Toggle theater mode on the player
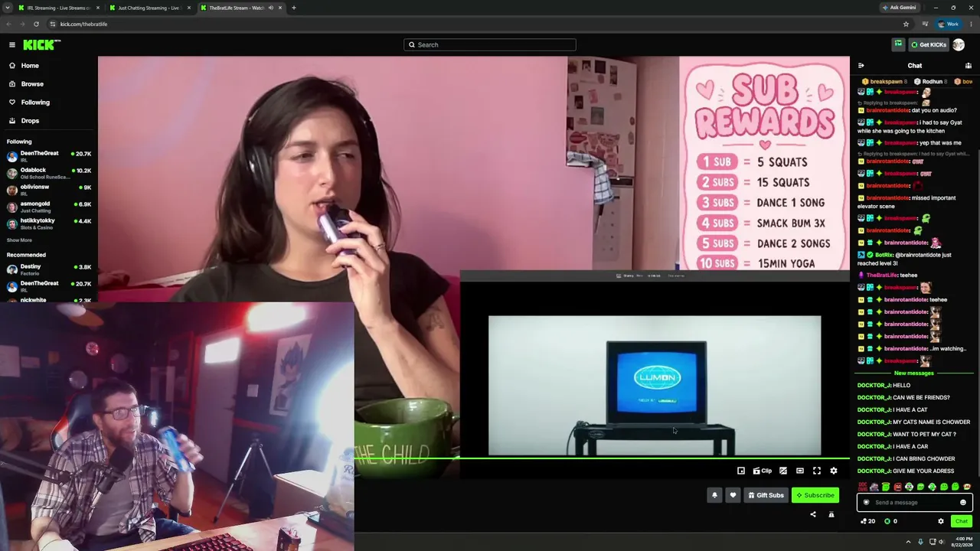 click(800, 471)
